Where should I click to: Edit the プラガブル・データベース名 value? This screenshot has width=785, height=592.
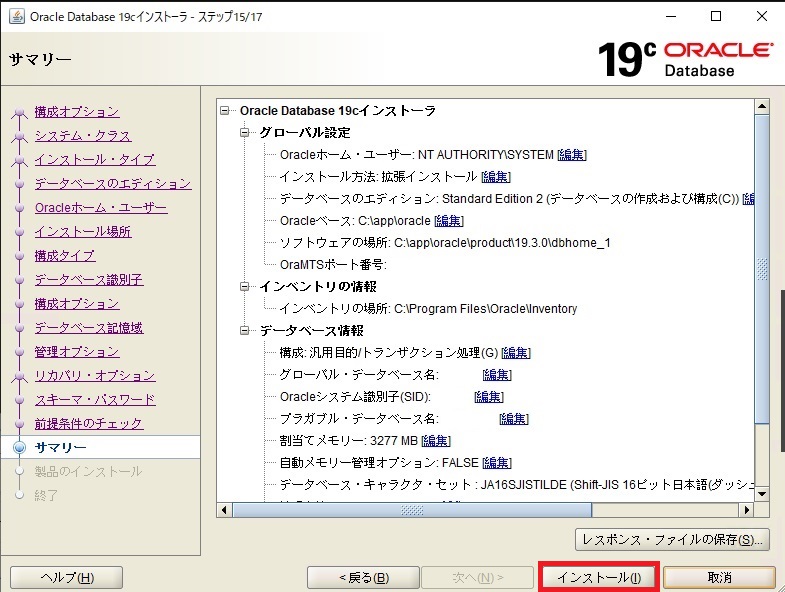[514, 419]
